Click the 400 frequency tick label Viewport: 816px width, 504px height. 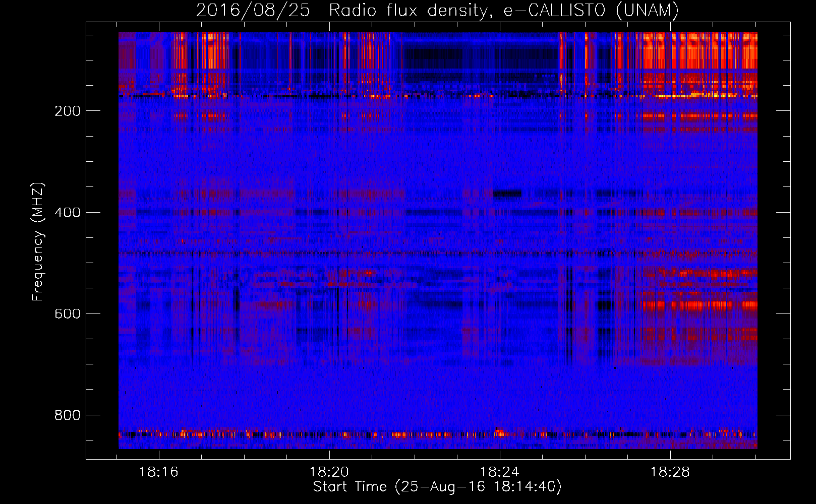point(68,212)
